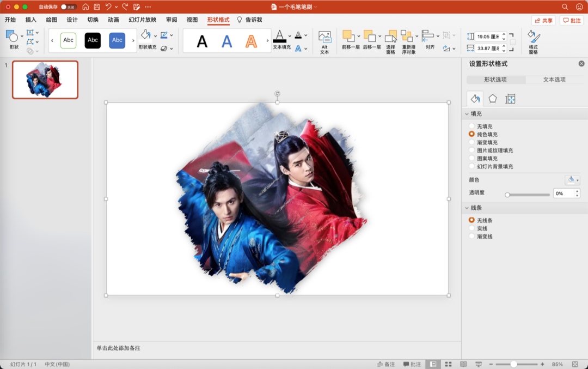Viewport: 588px width, 369px height.
Task: Click the Save icon in title bar
Action: pyautogui.click(x=97, y=7)
